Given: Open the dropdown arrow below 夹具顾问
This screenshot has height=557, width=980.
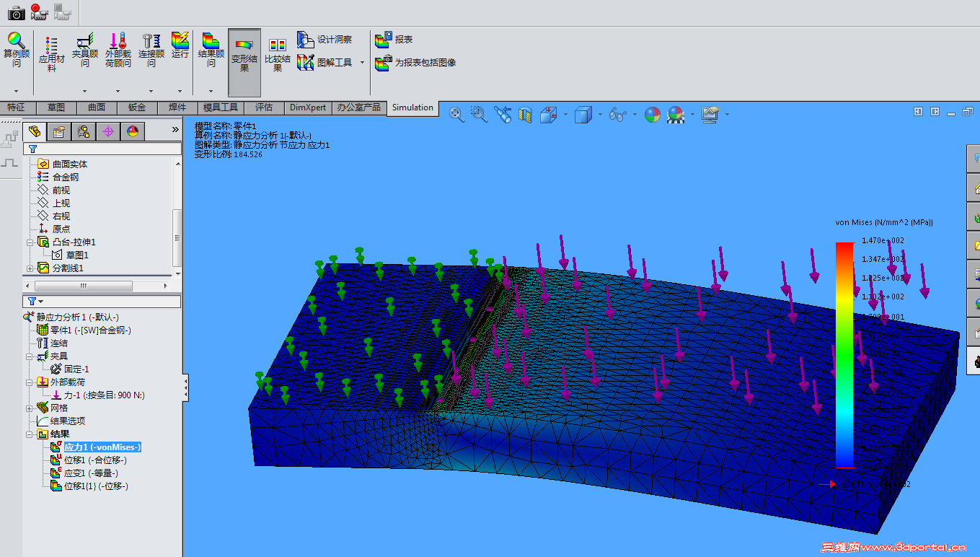Looking at the screenshot, I should [85, 92].
